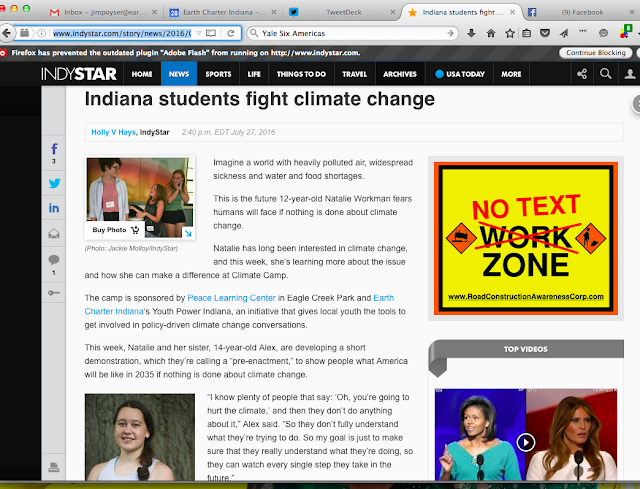This screenshot has height=489, width=640.
Task: Open the chat bubble toolbar icon
Action: coord(603,33)
